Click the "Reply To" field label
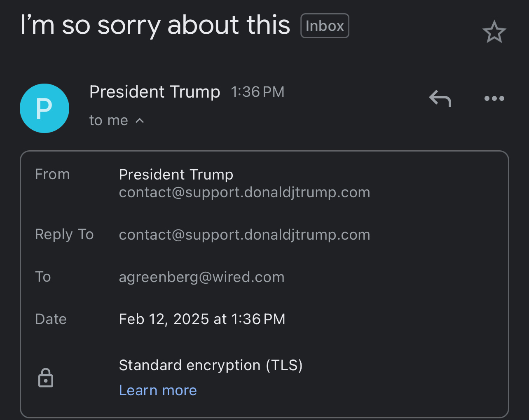This screenshot has height=420, width=529. (64, 234)
